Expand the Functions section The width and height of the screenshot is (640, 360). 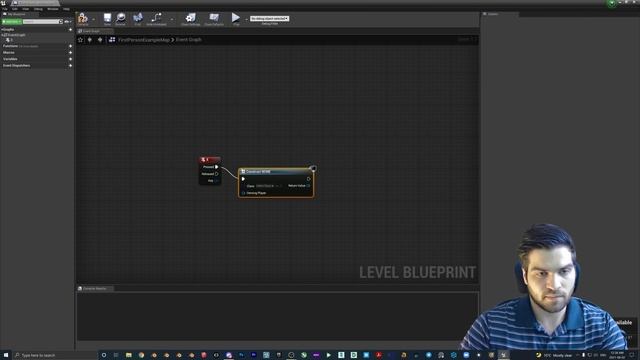coord(10,46)
